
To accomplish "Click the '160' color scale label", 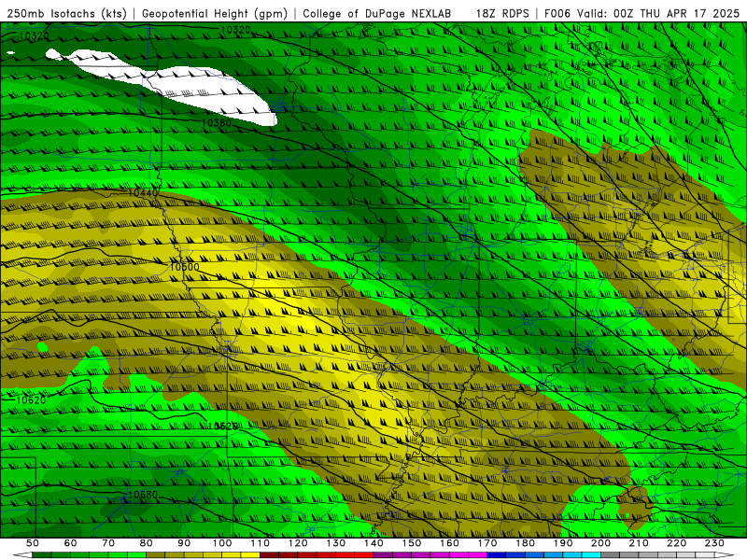I will click(x=449, y=543).
